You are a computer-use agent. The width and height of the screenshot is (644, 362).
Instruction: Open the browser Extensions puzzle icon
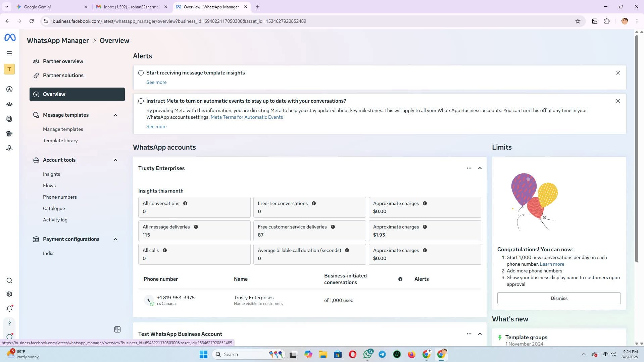(607, 21)
